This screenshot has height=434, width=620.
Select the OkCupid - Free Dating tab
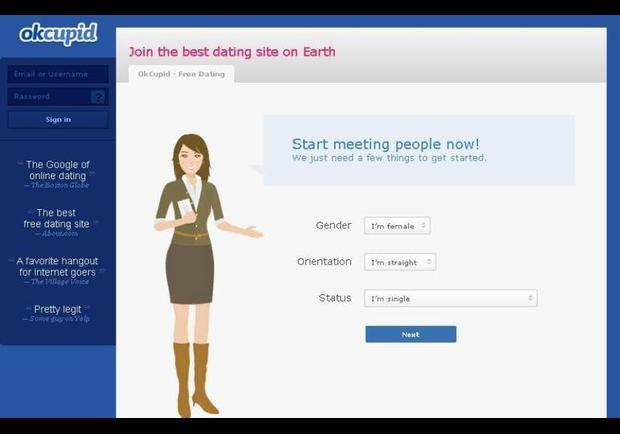[x=181, y=74]
